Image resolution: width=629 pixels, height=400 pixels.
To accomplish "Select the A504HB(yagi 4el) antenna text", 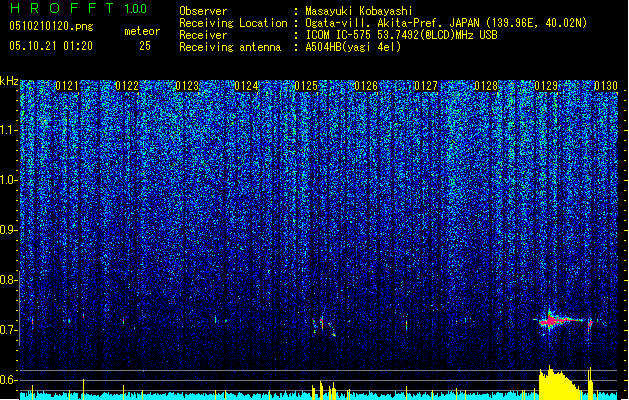I will [x=353, y=47].
